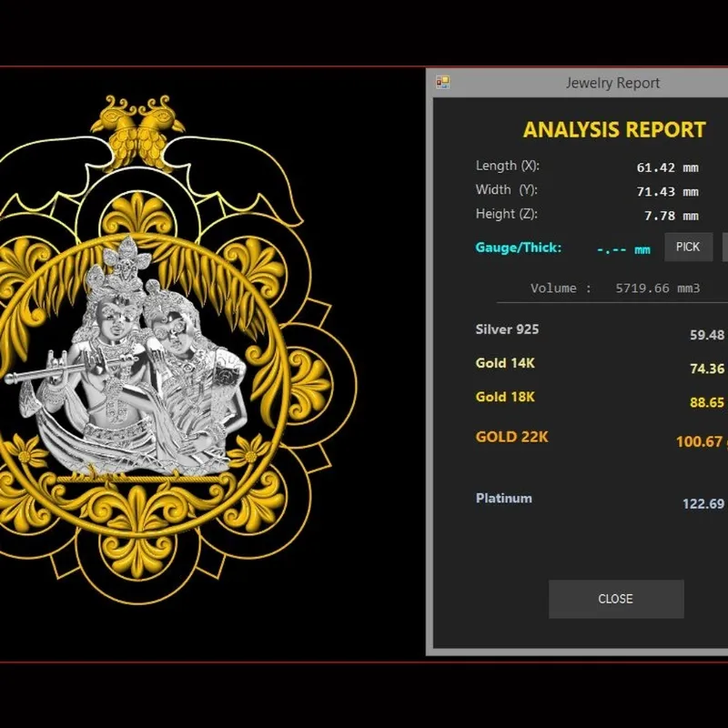Click the Silver 925 label
This screenshot has width=728, height=728.
(x=507, y=329)
